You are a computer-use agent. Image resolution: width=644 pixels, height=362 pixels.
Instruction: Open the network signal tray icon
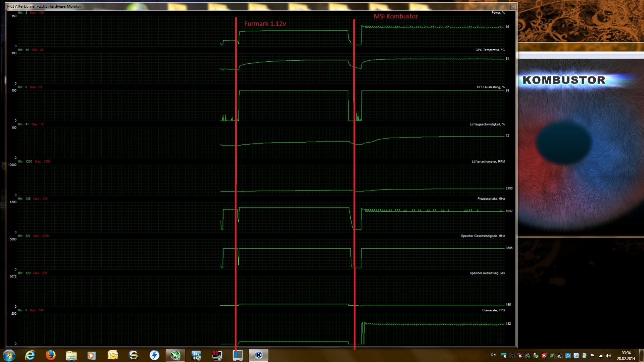point(600,356)
